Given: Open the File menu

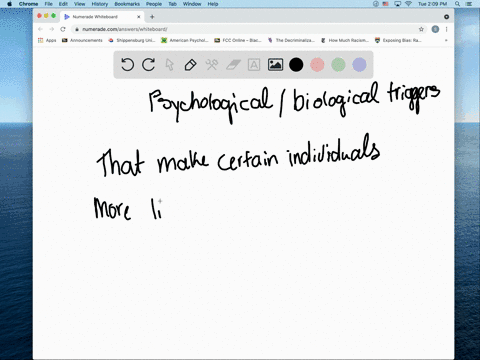Looking at the screenshot, I should (x=49, y=4).
